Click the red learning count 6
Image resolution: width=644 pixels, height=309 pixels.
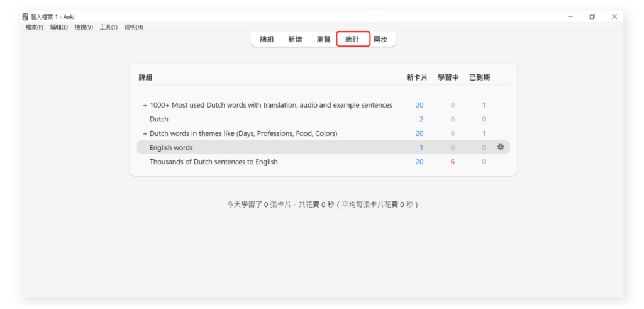(x=452, y=162)
